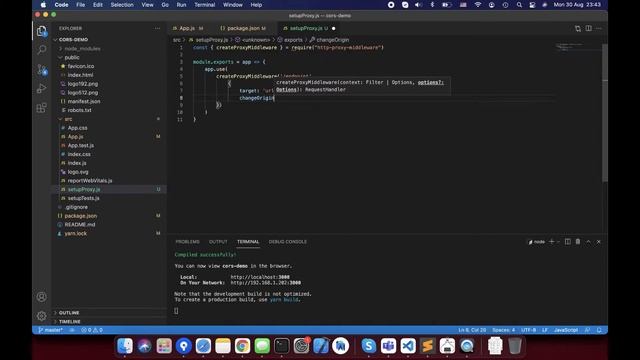Image resolution: width=640 pixels, height=360 pixels.
Task: Open README.md in the file explorer
Action: 109,224
